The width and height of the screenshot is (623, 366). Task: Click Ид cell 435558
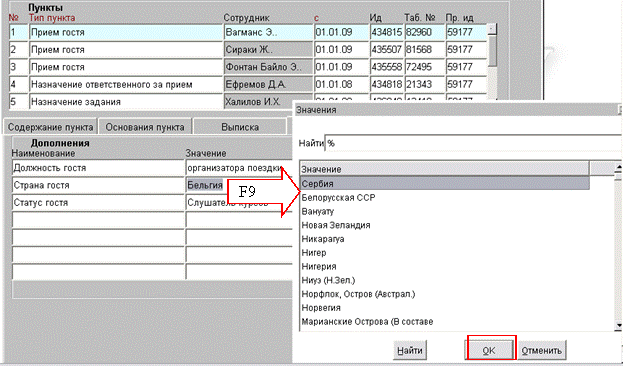click(387, 67)
